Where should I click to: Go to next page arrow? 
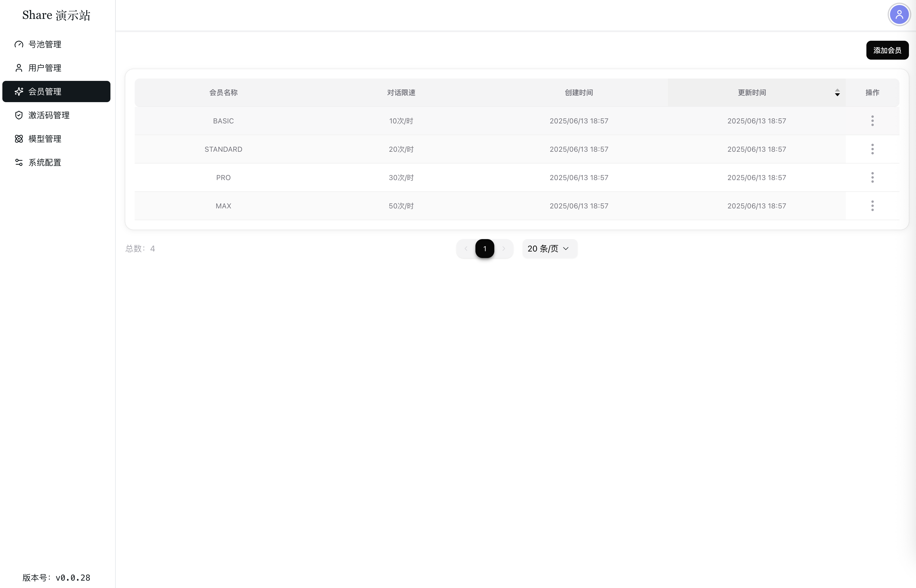(x=504, y=249)
